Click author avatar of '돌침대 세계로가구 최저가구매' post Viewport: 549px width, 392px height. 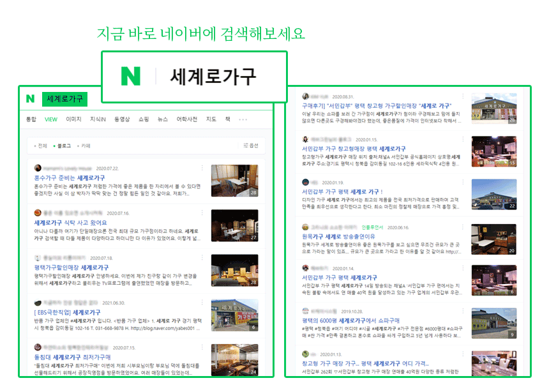tap(38, 347)
